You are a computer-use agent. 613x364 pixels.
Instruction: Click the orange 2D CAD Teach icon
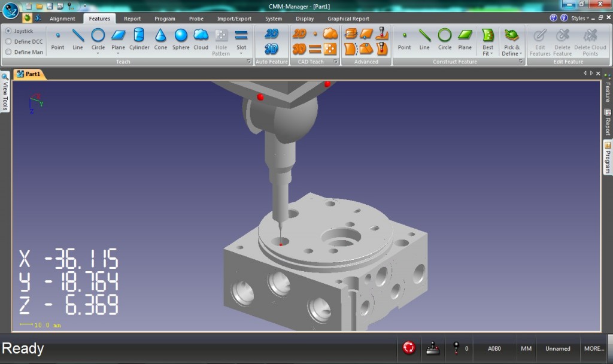pyautogui.click(x=299, y=34)
